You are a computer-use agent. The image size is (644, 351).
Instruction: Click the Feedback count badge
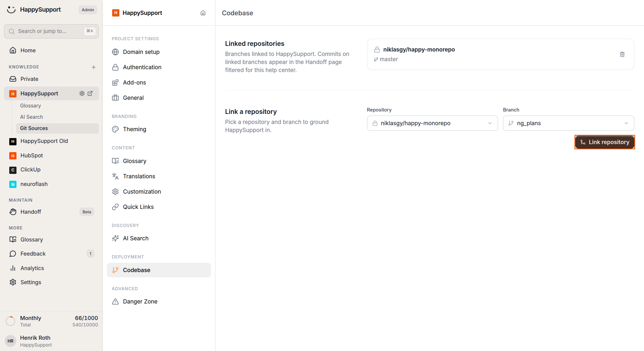tap(90, 254)
